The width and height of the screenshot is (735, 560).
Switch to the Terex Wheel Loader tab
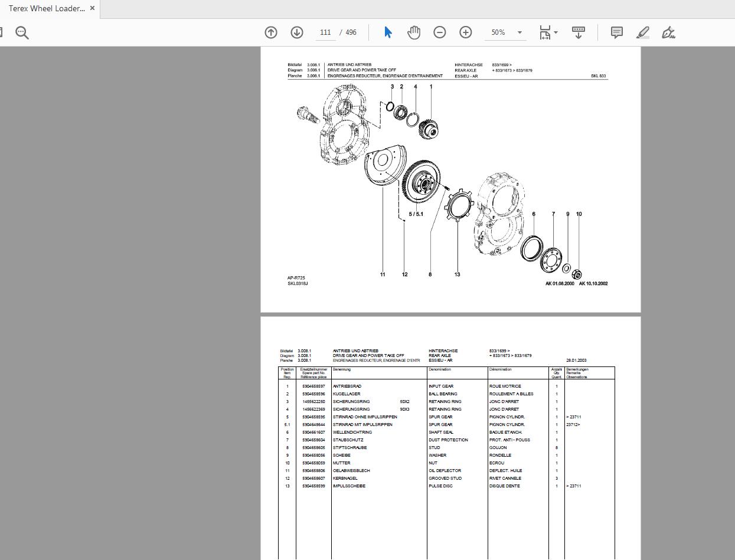pos(46,8)
